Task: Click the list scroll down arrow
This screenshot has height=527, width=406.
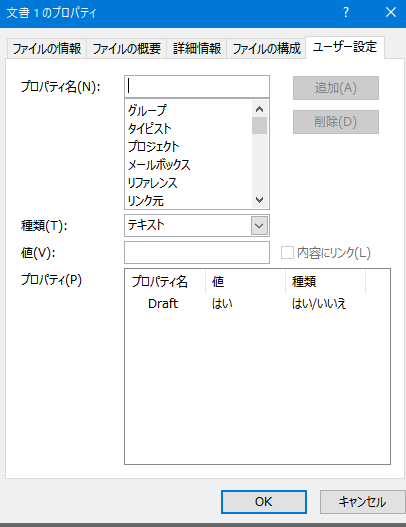Action: coord(259,200)
